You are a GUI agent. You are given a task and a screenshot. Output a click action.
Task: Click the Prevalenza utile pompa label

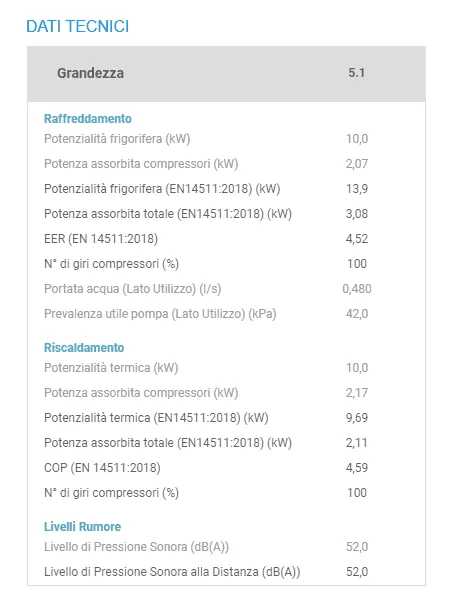(160, 314)
